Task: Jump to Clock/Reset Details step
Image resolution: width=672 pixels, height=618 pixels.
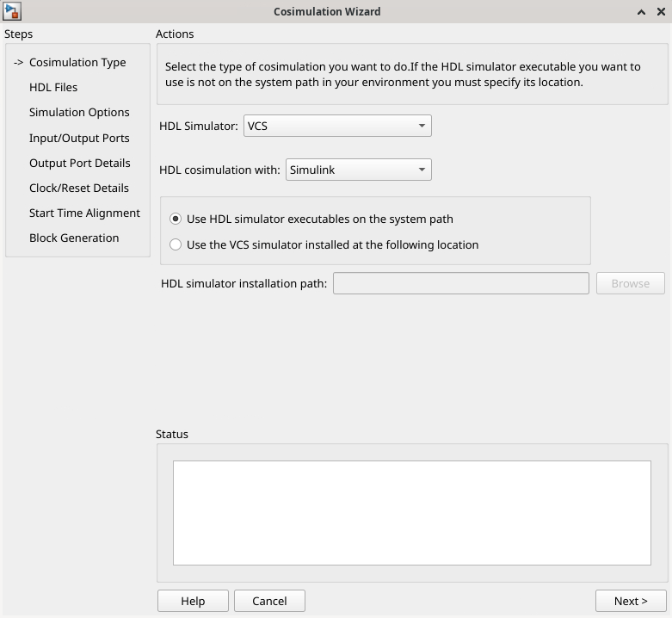Action: (79, 188)
